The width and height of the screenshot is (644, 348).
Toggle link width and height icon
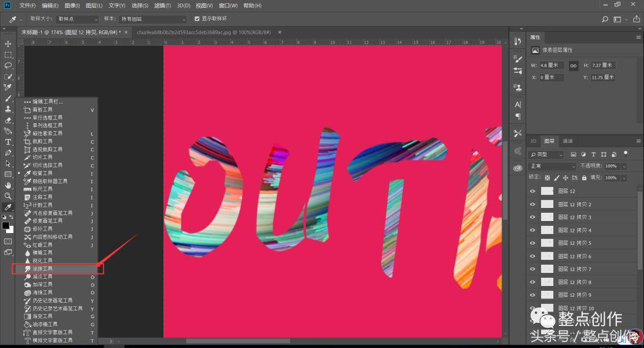[x=574, y=66]
